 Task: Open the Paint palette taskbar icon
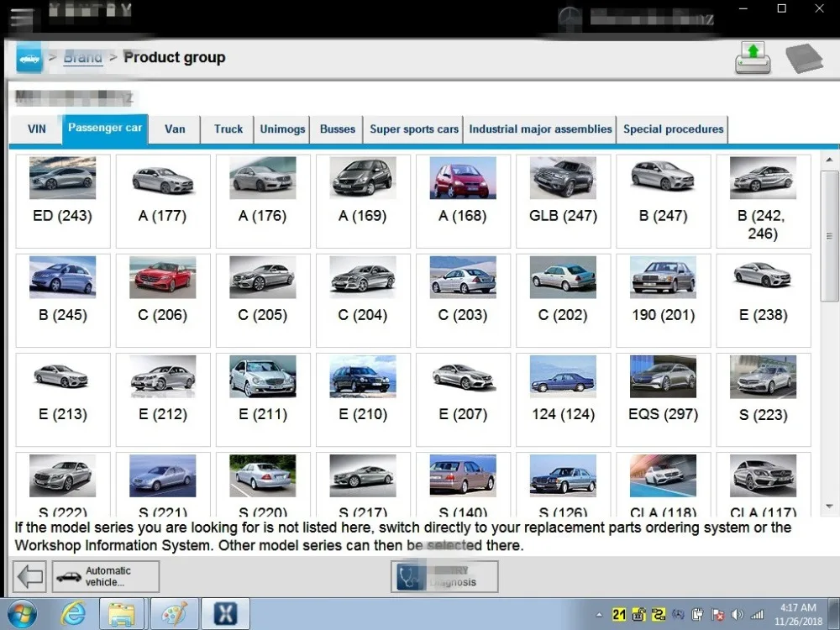click(x=174, y=614)
